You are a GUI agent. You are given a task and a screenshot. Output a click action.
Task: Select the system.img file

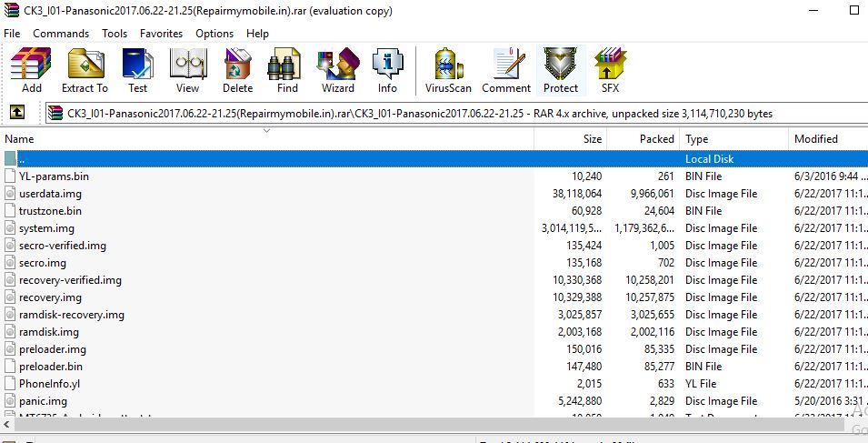tap(46, 228)
